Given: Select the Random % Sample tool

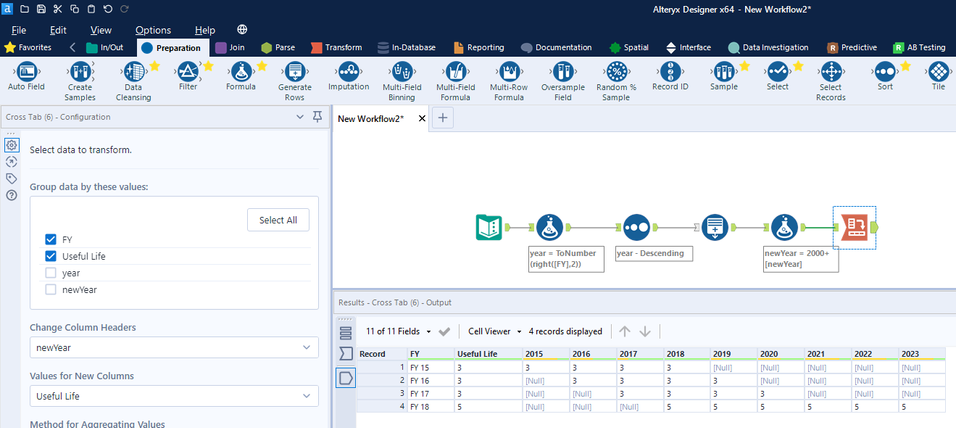Looking at the screenshot, I should (616, 81).
